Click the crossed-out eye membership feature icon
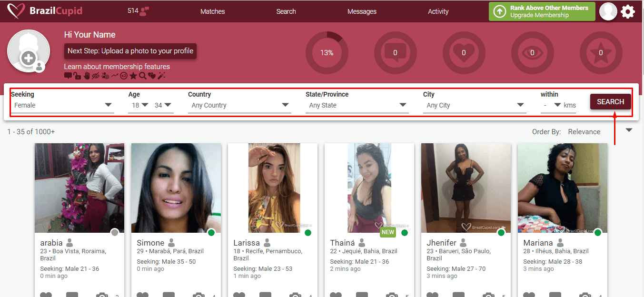The image size is (644, 297). pyautogui.click(x=95, y=75)
